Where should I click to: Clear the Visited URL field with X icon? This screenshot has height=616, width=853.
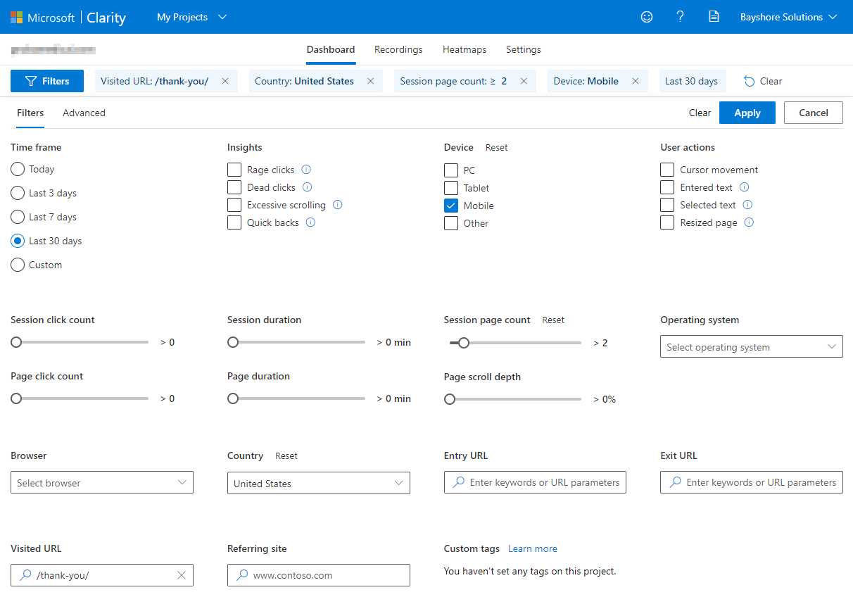[x=182, y=575]
